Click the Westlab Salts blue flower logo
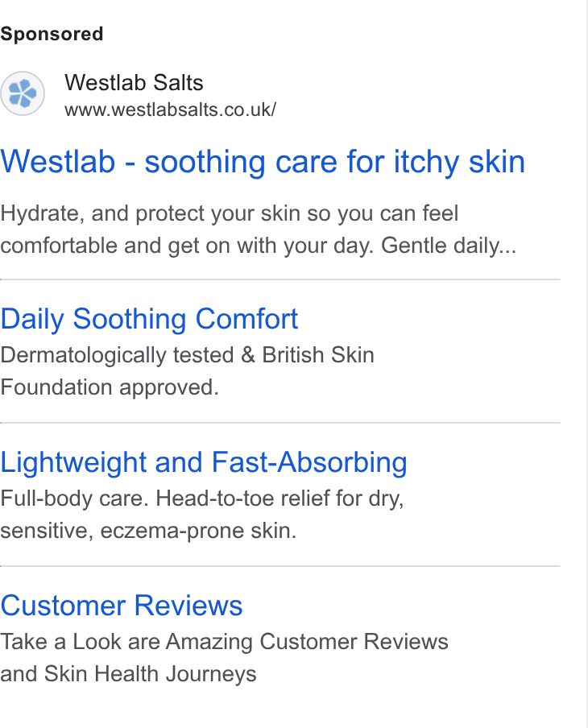Viewport: 588px width, 728px height. click(x=23, y=93)
